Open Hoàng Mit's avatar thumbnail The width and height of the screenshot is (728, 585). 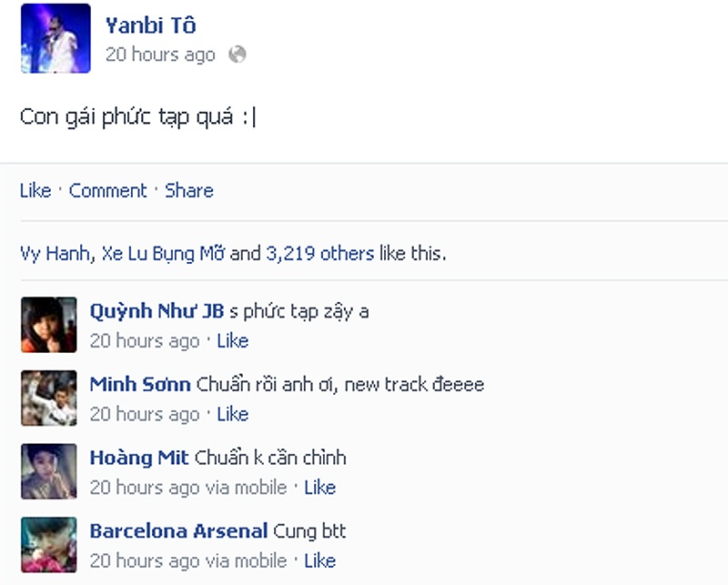pyautogui.click(x=49, y=471)
